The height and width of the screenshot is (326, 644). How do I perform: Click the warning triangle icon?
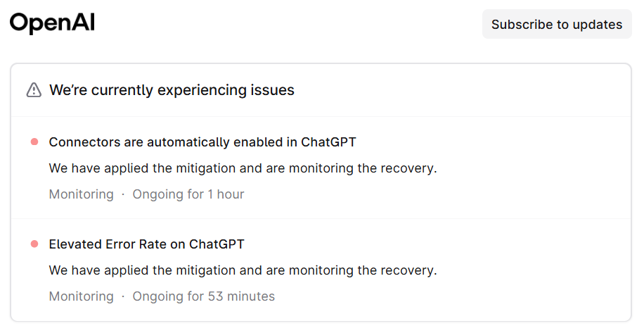pos(34,90)
